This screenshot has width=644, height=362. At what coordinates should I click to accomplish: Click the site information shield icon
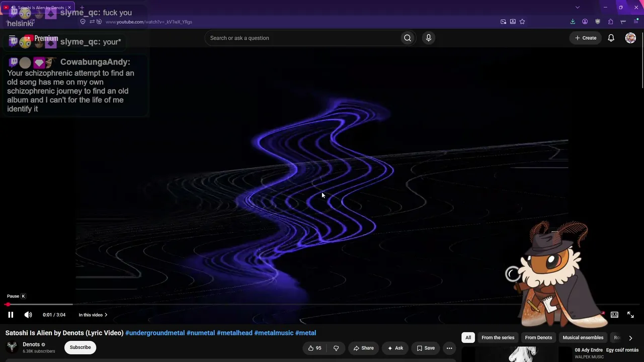(83, 22)
